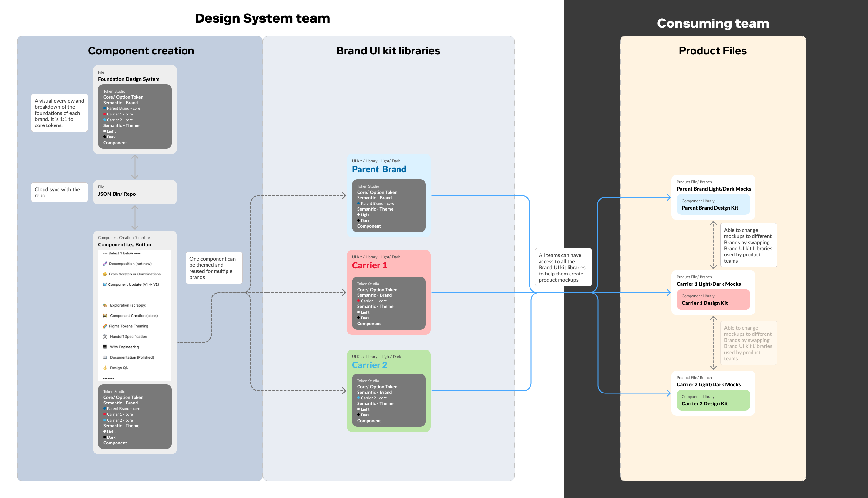Image resolution: width=868 pixels, height=498 pixels.
Task: Select the construction icon for Component Creation (clean)
Action: click(x=105, y=316)
